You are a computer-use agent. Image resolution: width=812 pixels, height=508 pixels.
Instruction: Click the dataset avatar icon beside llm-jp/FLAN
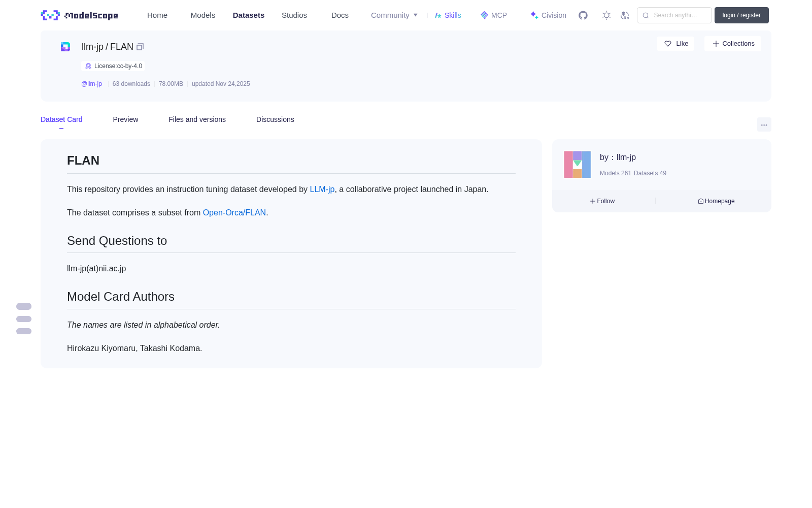coord(65,47)
